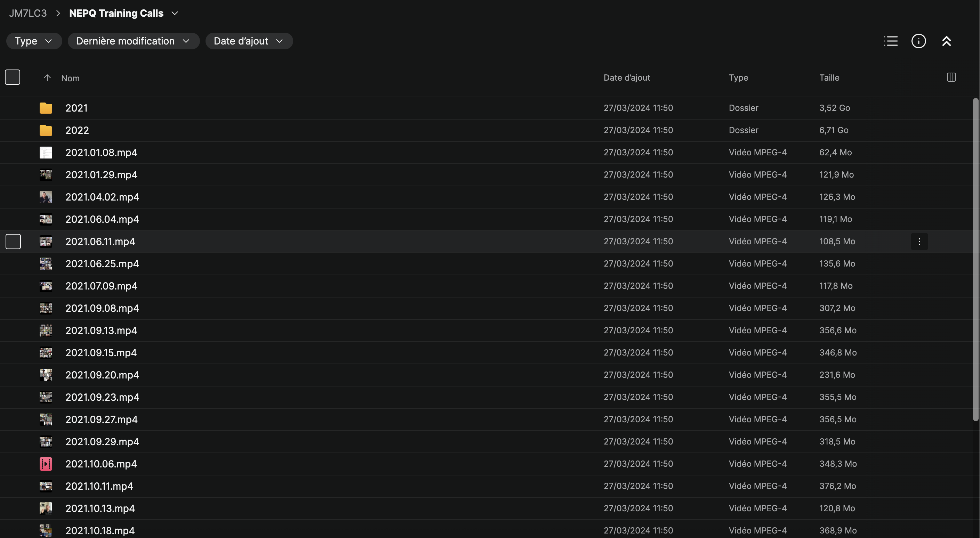Viewport: 980px width, 538px height.
Task: Click the vertical scrollbar of the file list
Action: (975, 259)
